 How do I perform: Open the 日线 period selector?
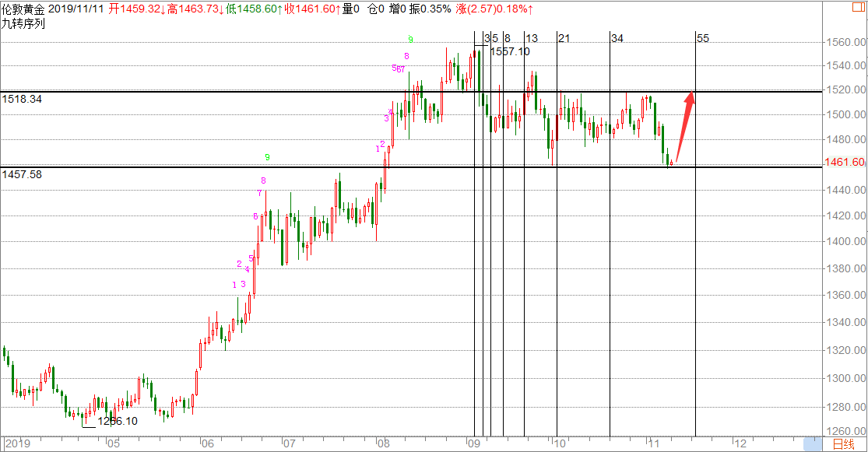843,444
